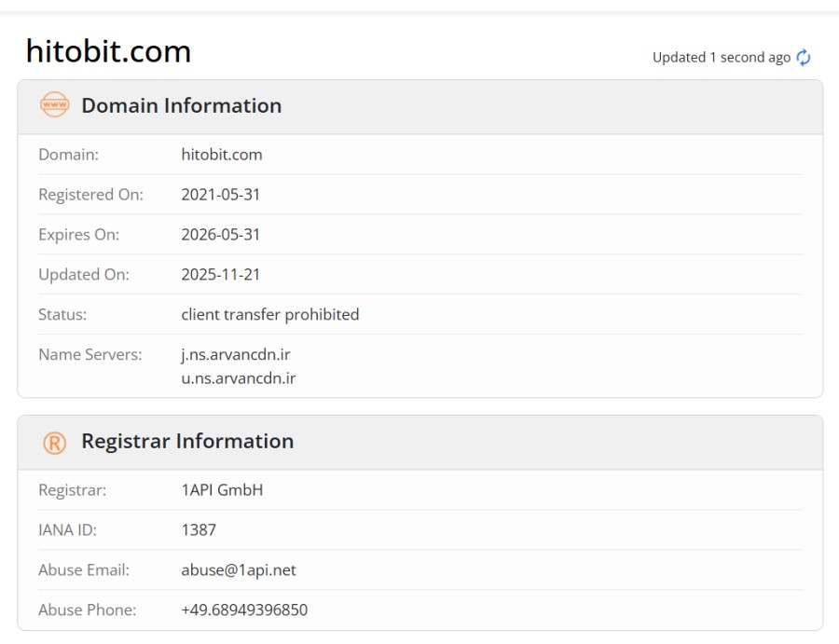Click the client transfer prohibited status
The image size is (839, 644).
270,314
